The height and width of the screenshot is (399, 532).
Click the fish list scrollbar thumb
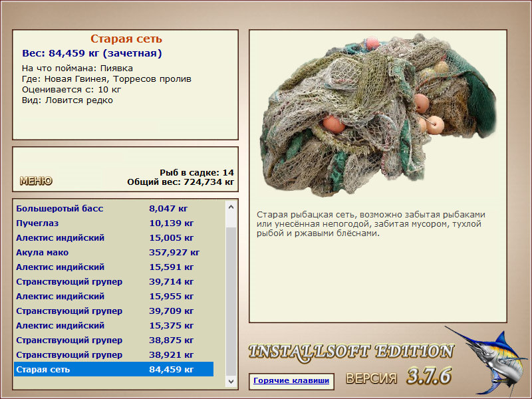point(231,301)
